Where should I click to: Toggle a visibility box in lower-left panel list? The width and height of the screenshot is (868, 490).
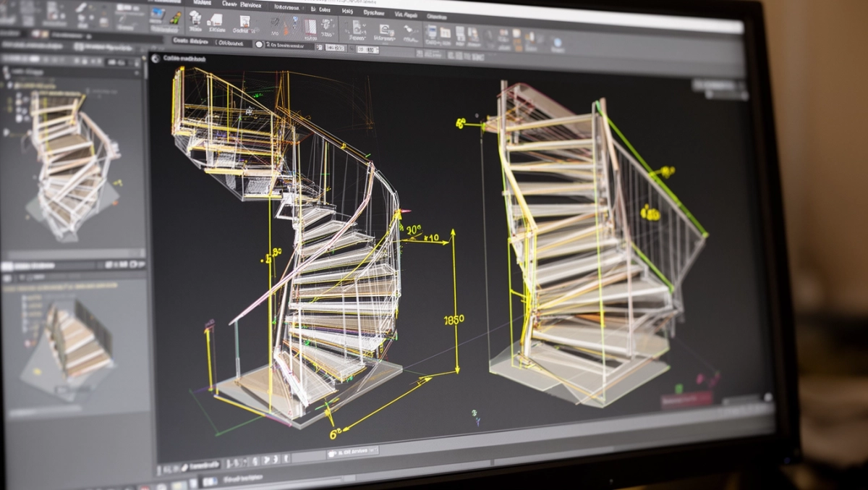25,297
